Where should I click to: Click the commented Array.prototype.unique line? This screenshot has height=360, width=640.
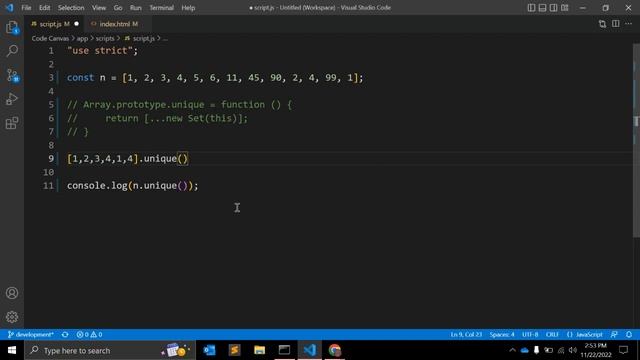click(x=179, y=104)
